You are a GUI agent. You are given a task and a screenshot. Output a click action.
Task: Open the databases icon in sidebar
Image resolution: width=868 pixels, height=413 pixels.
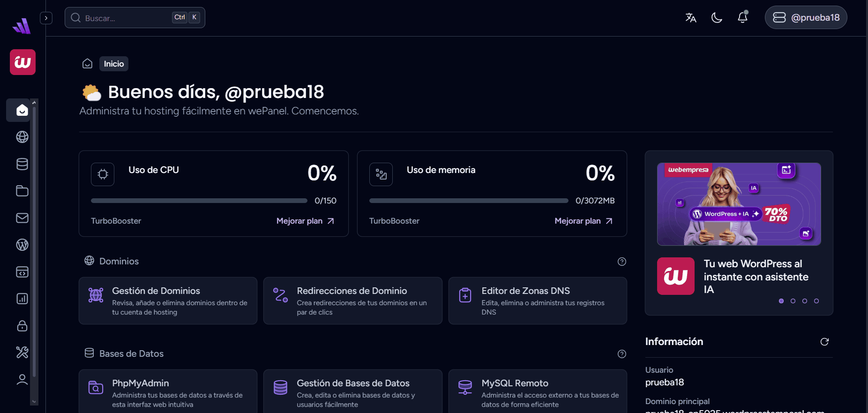(x=22, y=164)
